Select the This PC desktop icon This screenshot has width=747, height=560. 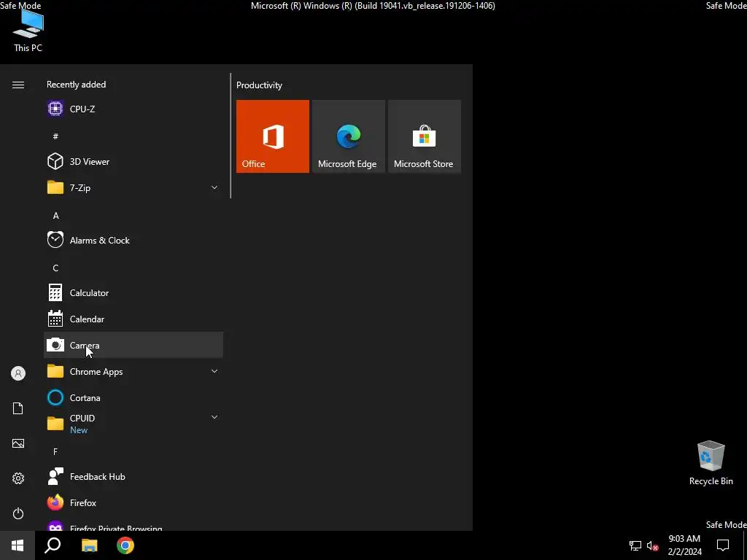click(x=28, y=31)
